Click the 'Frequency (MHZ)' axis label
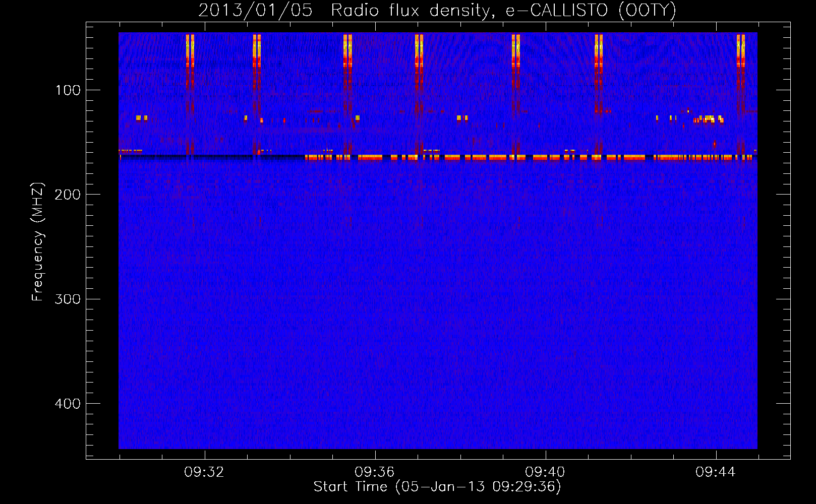816x504 pixels. pos(38,242)
